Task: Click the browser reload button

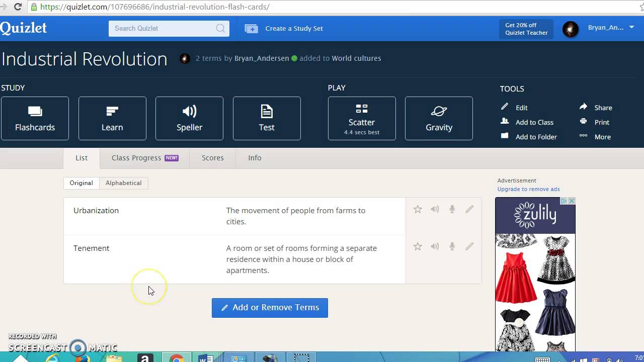Action: 18,7
